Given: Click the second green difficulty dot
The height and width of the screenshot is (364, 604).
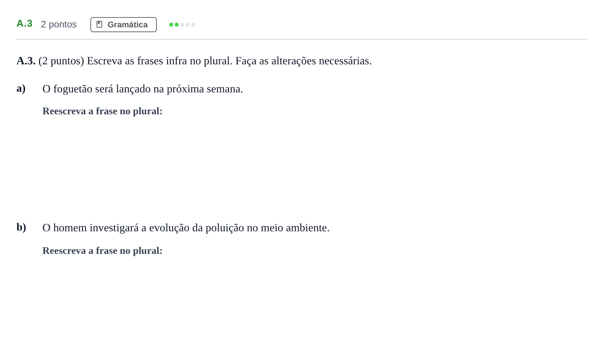Looking at the screenshot, I should pos(177,25).
